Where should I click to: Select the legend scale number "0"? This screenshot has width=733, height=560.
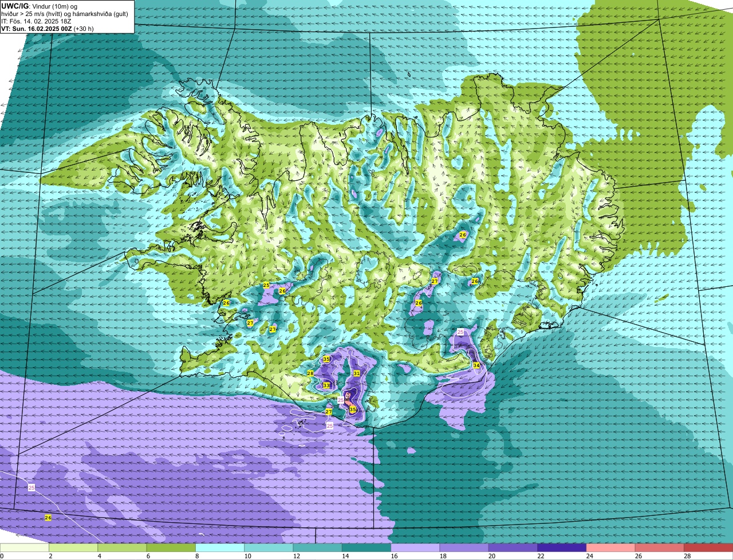pos(2,556)
